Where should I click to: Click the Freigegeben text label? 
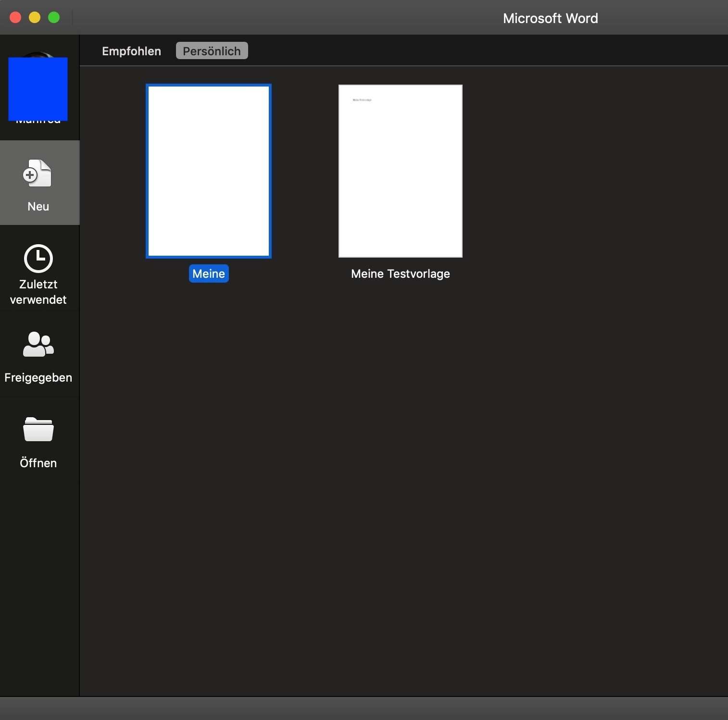pos(38,378)
